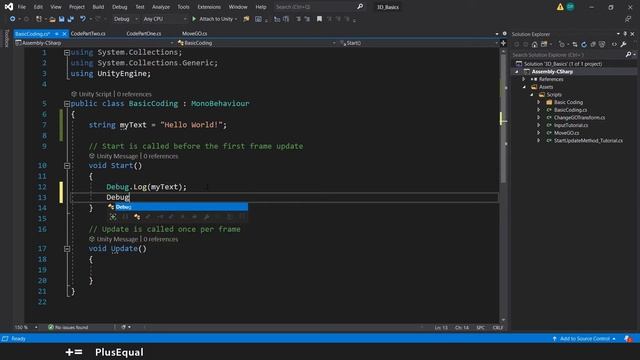Click Collapse All icon in Solution Explorer
The height and width of the screenshot is (360, 640).
pyautogui.click(x=593, y=44)
